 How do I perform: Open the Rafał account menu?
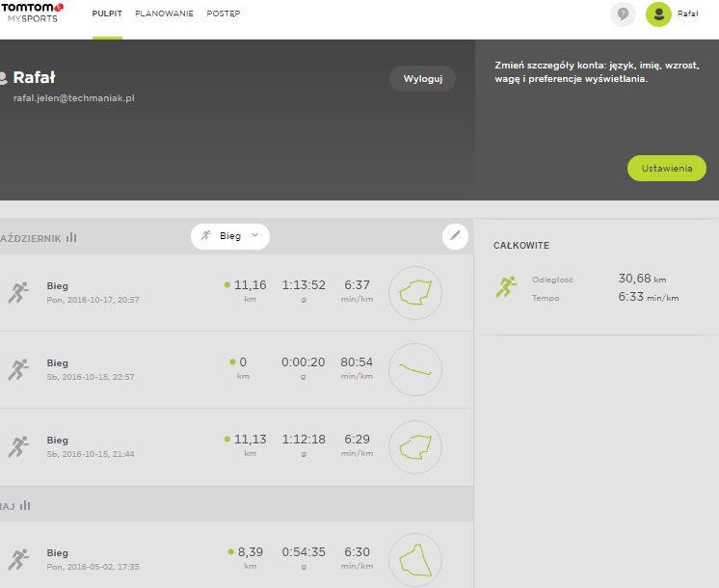(688, 14)
